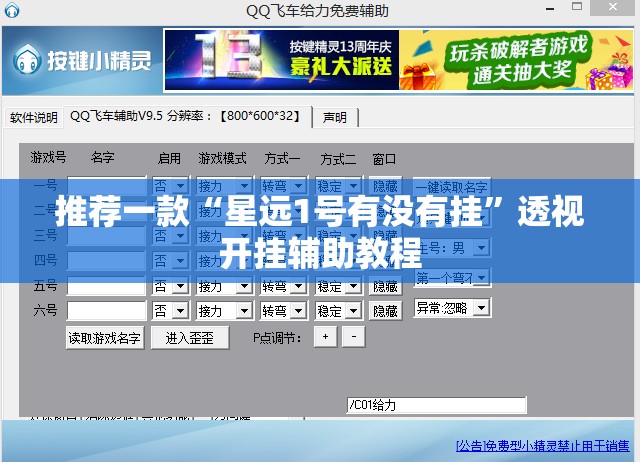Open the 玩杀破解者游戏 banner

pos(516,60)
